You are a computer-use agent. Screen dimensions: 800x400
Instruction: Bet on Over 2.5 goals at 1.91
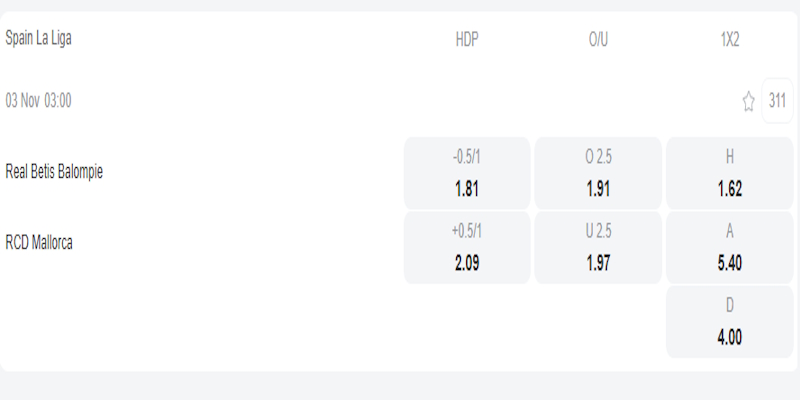pos(598,173)
